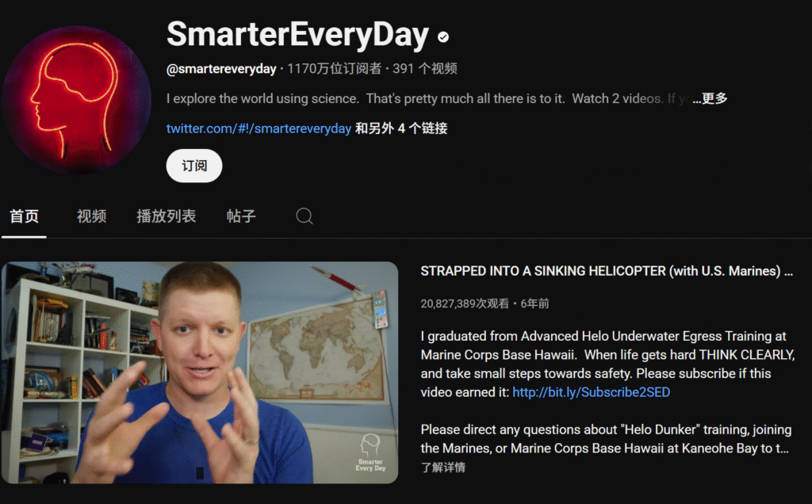Expand video description via 了解详情
Screen dimensions: 812x504
[442, 468]
